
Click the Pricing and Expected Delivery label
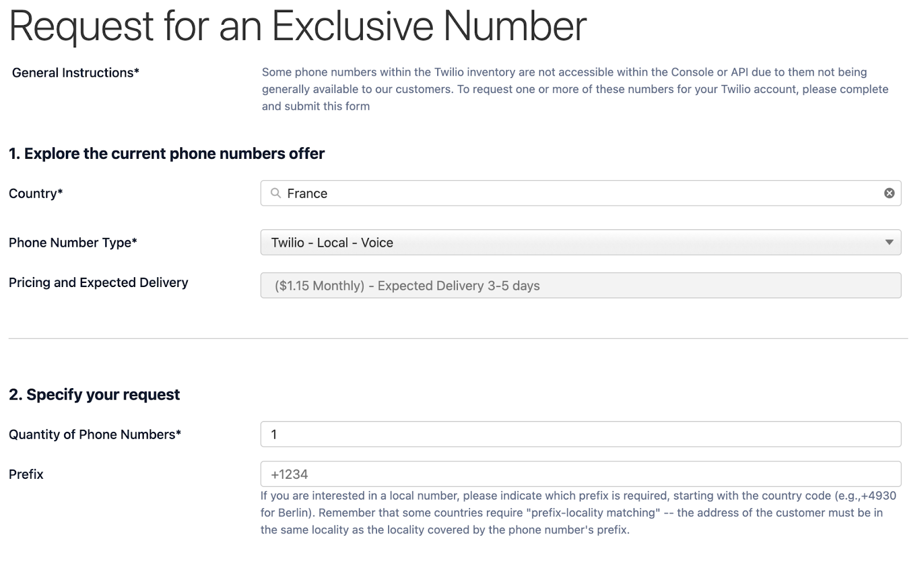[x=98, y=282]
